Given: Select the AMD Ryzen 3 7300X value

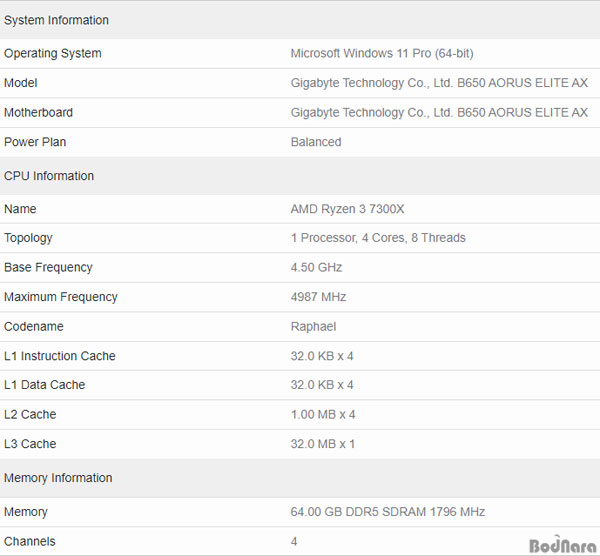Looking at the screenshot, I should [347, 209].
